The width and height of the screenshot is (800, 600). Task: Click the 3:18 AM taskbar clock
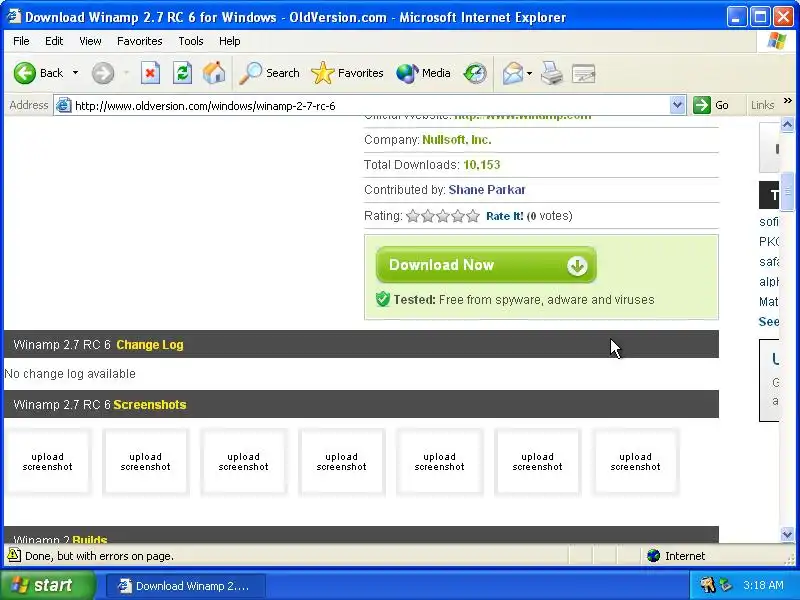click(763, 585)
